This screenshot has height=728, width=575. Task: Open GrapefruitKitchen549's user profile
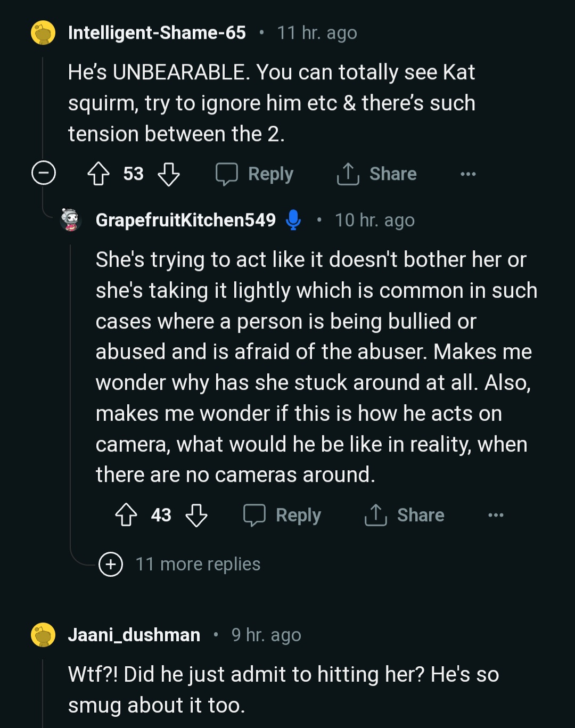(185, 220)
